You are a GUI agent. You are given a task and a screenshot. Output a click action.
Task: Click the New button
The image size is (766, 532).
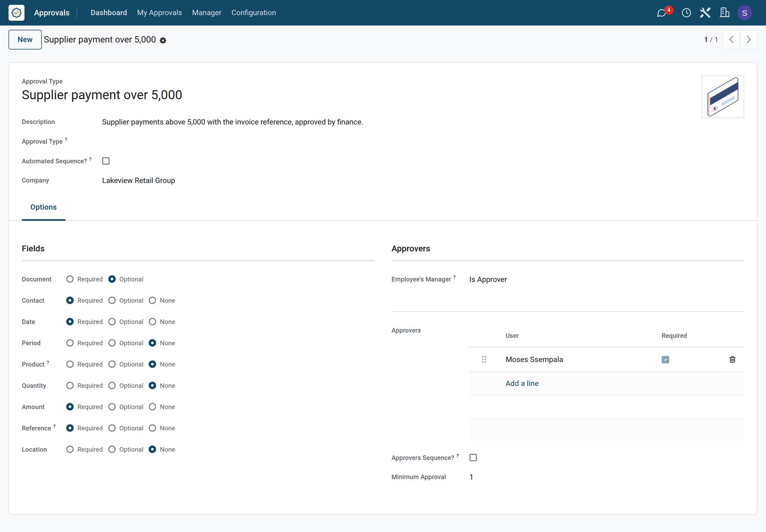pos(25,40)
